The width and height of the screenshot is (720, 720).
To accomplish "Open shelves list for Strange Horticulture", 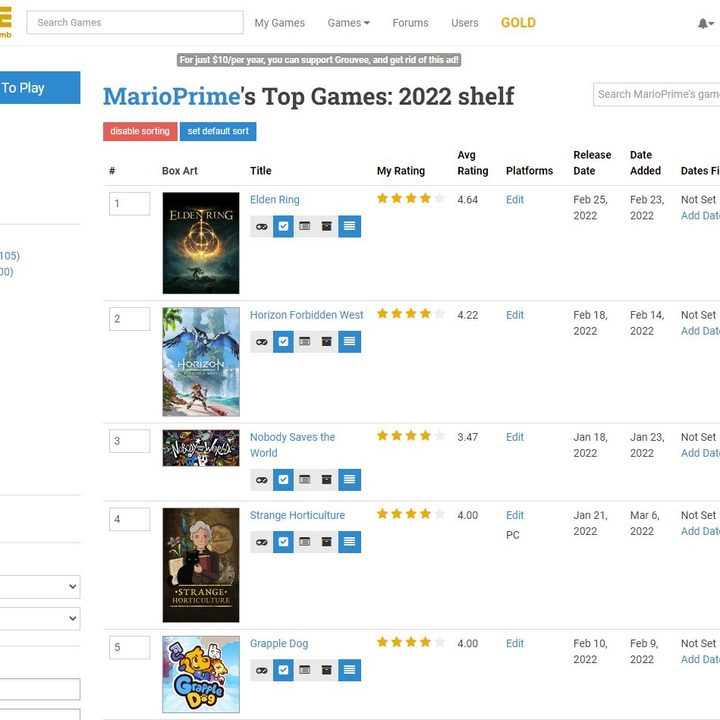I will pyautogui.click(x=349, y=542).
